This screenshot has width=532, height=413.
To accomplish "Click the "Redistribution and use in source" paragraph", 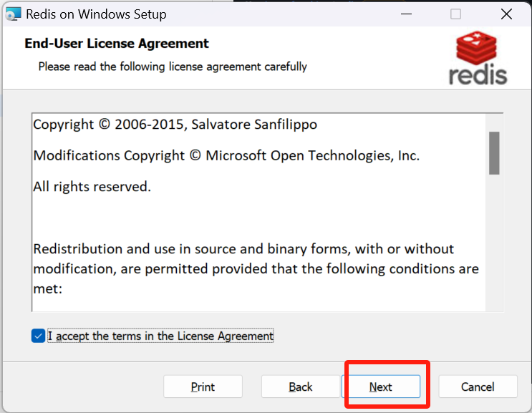I will click(256, 268).
